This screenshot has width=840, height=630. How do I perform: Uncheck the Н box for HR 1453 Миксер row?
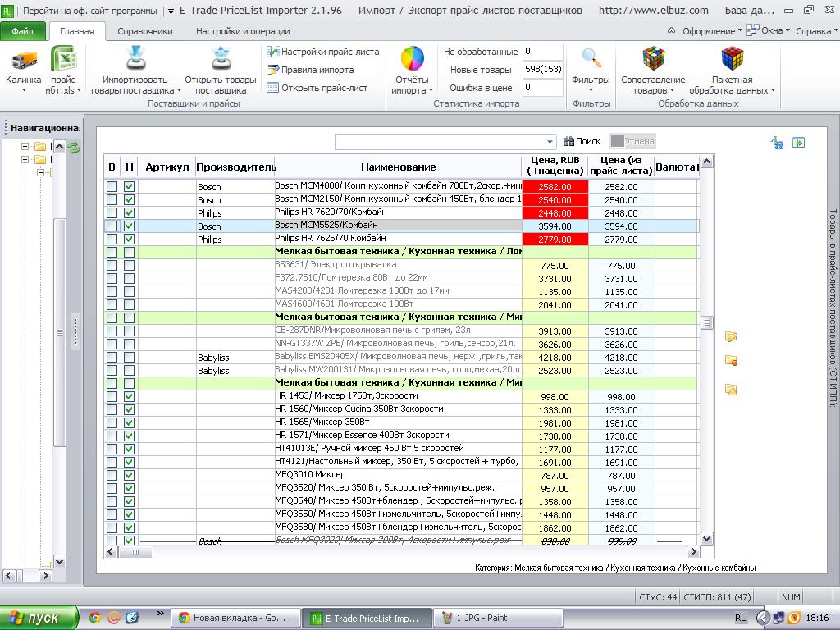pos(129,396)
